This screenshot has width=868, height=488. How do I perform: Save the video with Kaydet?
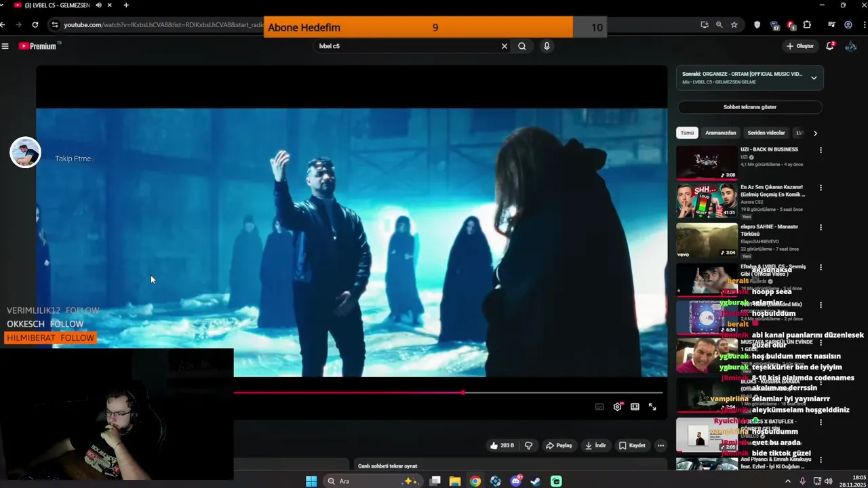click(x=632, y=445)
